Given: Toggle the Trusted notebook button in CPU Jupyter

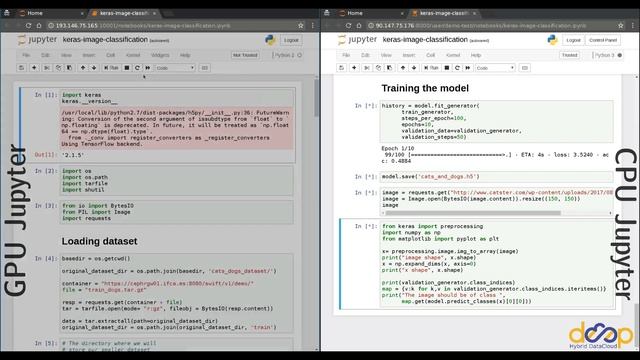Looking at the screenshot, I should 569,55.
